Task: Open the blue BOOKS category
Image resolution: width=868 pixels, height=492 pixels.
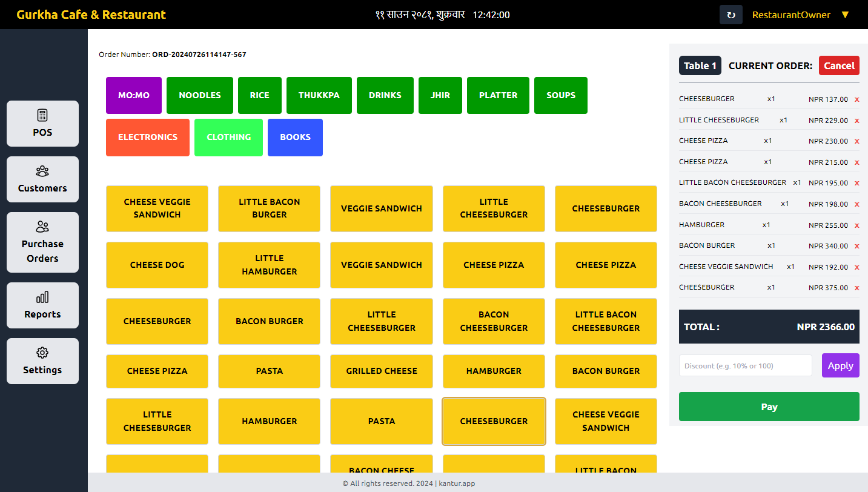Action: pos(295,138)
